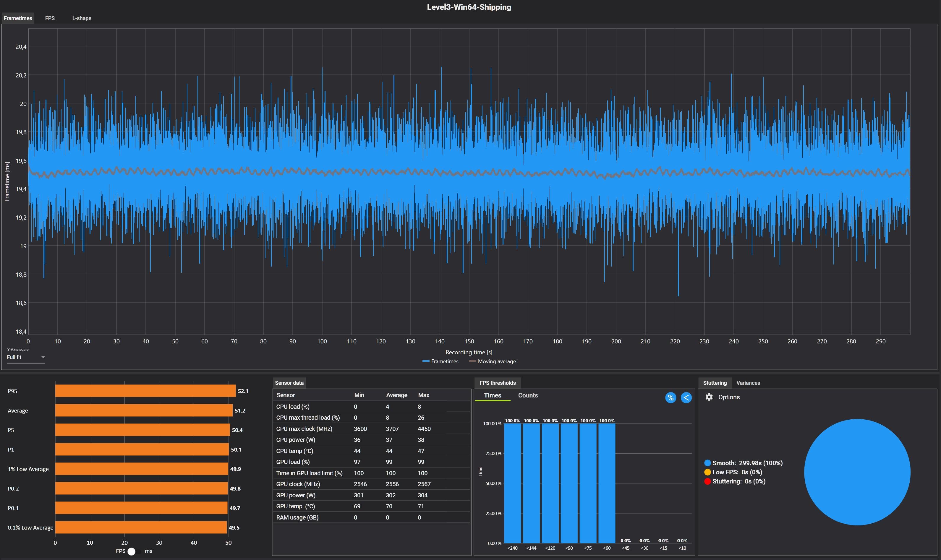Click the Options label in Stuttering panel
Viewport: 941px width, 560px height.
point(728,397)
